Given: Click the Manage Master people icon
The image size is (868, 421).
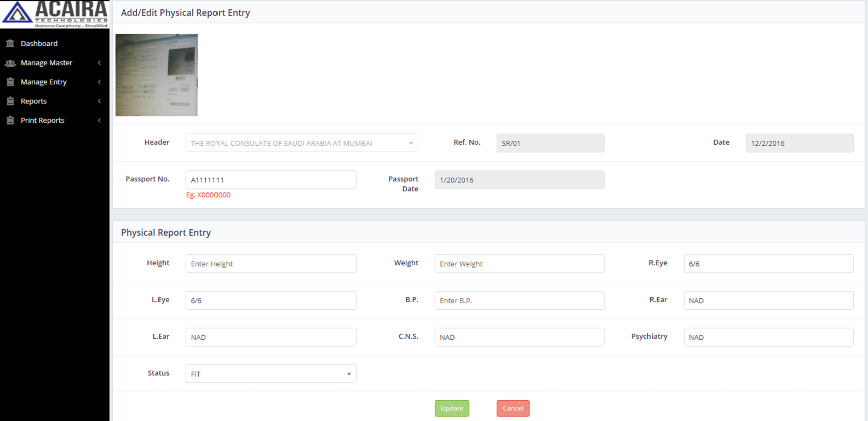Looking at the screenshot, I should pos(10,63).
